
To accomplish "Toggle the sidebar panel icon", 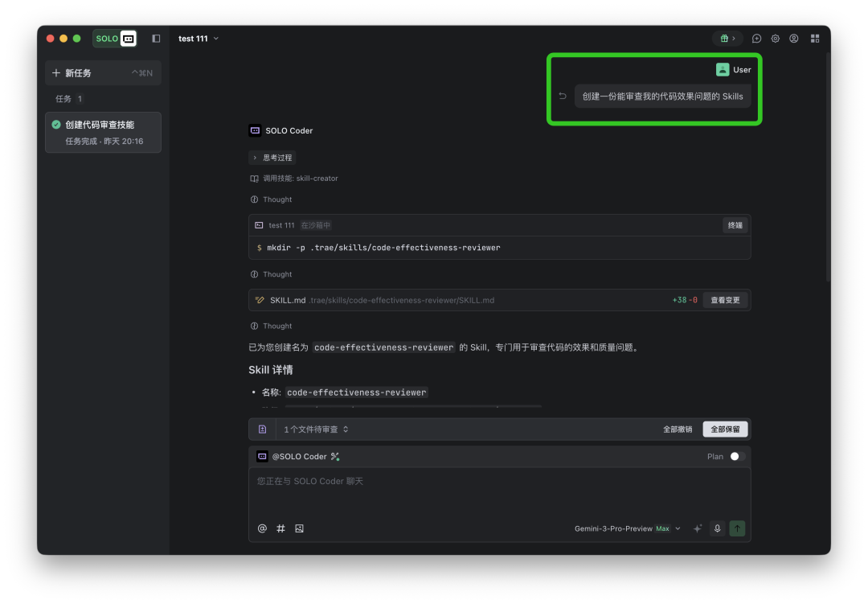I will coord(156,39).
